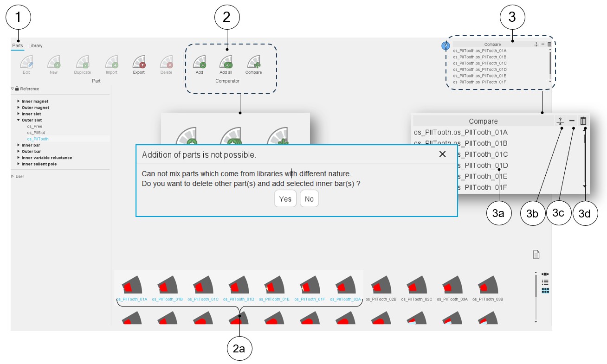Create a part with the New icon
Image resolution: width=607 pixels, height=364 pixels.
[x=54, y=62]
